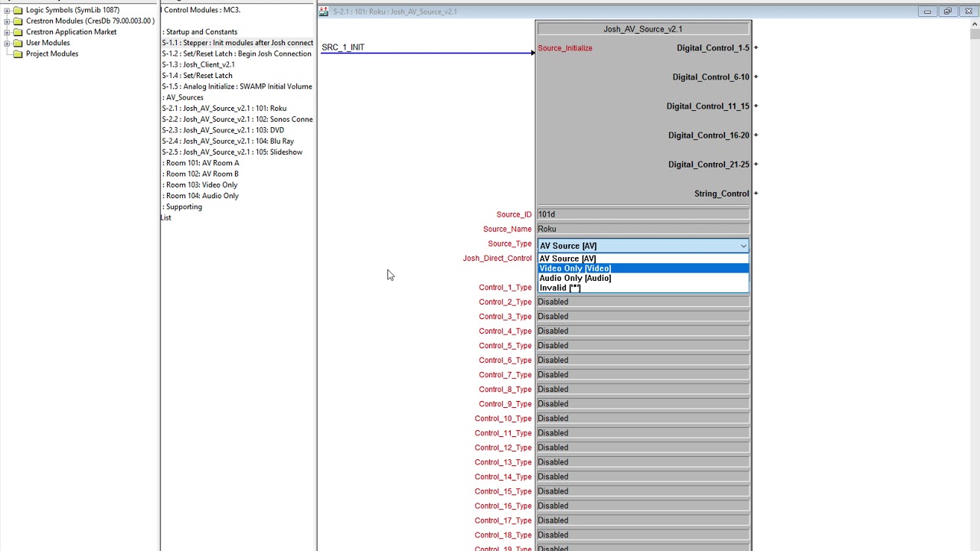Click the Source_ID field containing 101d
Viewport: 980px width, 551px height.
pos(643,214)
